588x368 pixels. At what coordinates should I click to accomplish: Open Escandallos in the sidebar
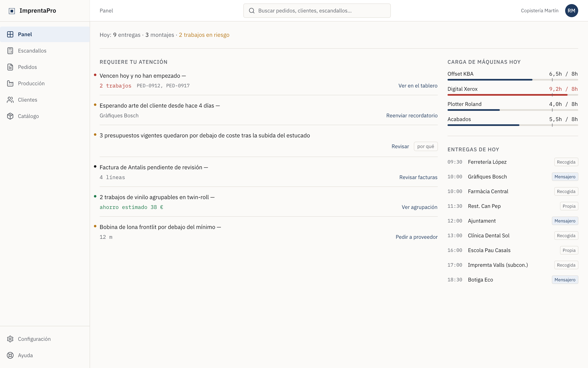pos(45,51)
